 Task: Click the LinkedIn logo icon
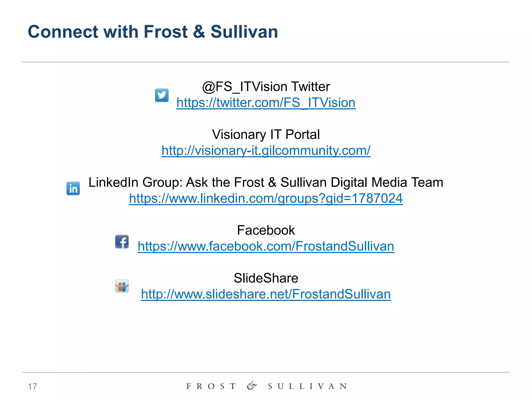click(73, 188)
